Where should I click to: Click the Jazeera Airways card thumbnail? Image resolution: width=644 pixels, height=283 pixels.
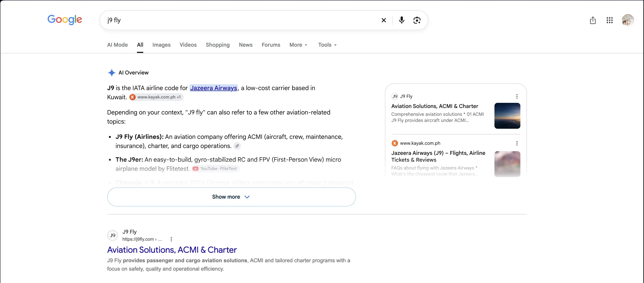[x=507, y=164]
